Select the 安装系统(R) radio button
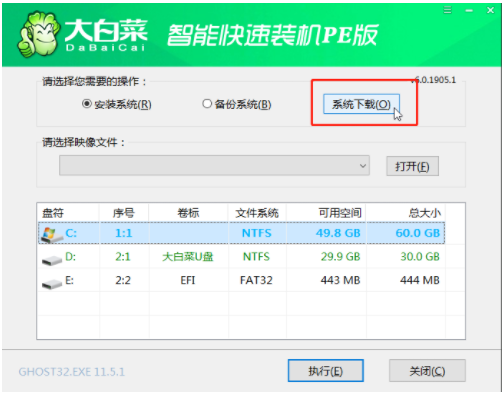504x396 pixels. point(86,104)
